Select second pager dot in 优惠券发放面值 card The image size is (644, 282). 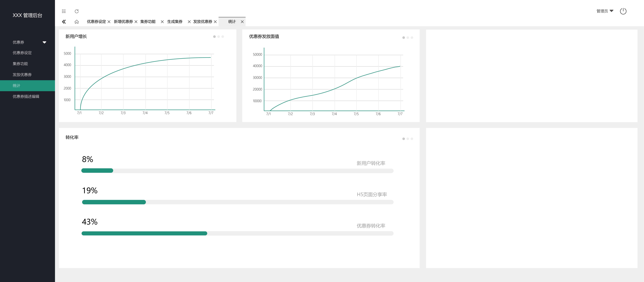408,38
